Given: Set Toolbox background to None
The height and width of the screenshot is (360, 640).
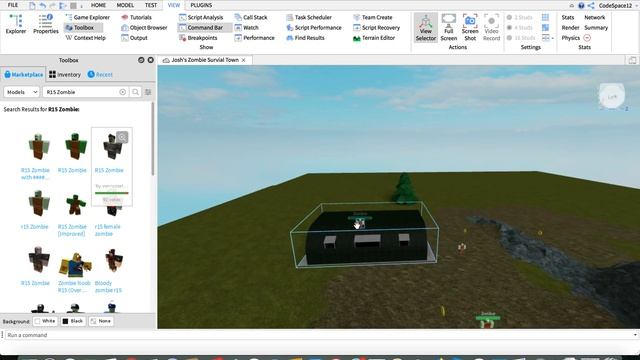Looking at the screenshot, I should click(101, 321).
